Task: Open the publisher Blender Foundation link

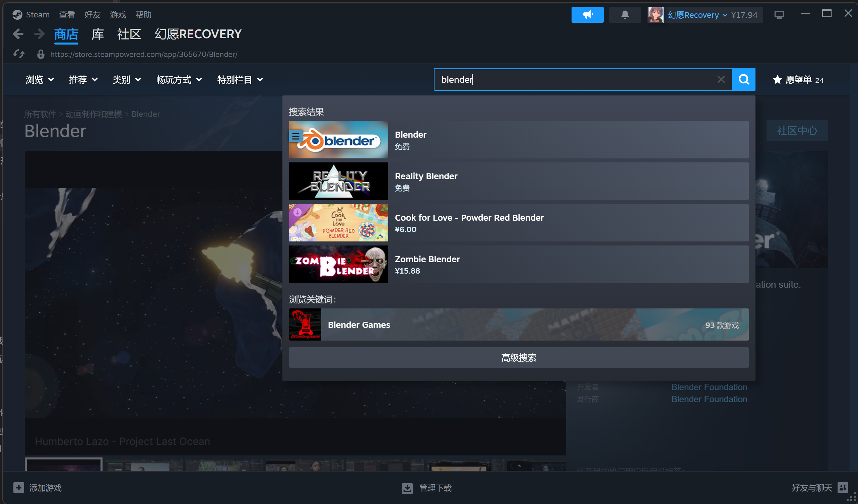Action: coord(709,399)
